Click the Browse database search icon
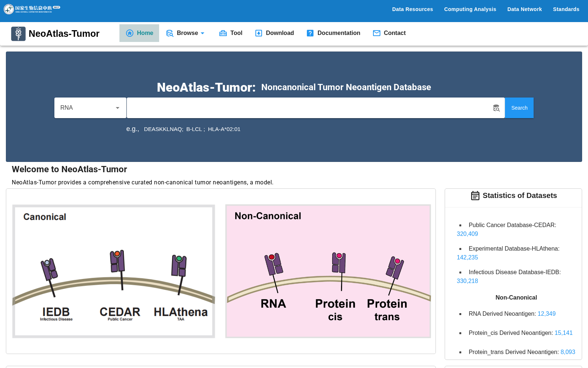Viewport: 588px width, 368px height. [x=170, y=33]
